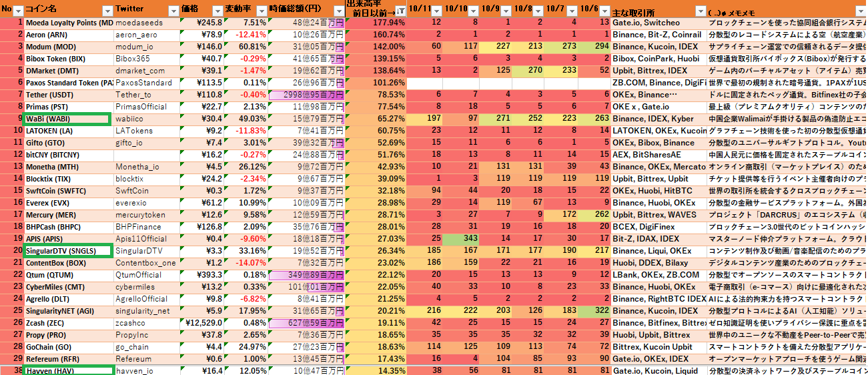This screenshot has height=375, width=868.
Task: Select Twitter handle Tether_to
Action: click(147, 95)
